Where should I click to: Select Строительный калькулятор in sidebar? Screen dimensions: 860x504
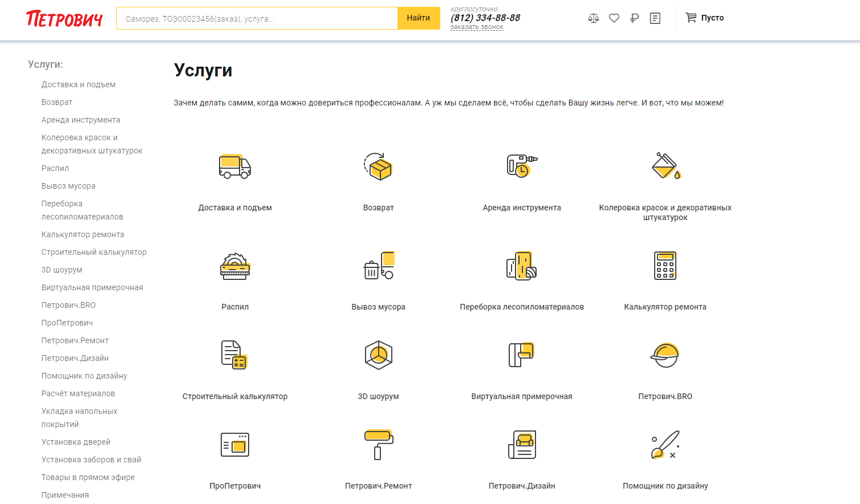click(94, 252)
